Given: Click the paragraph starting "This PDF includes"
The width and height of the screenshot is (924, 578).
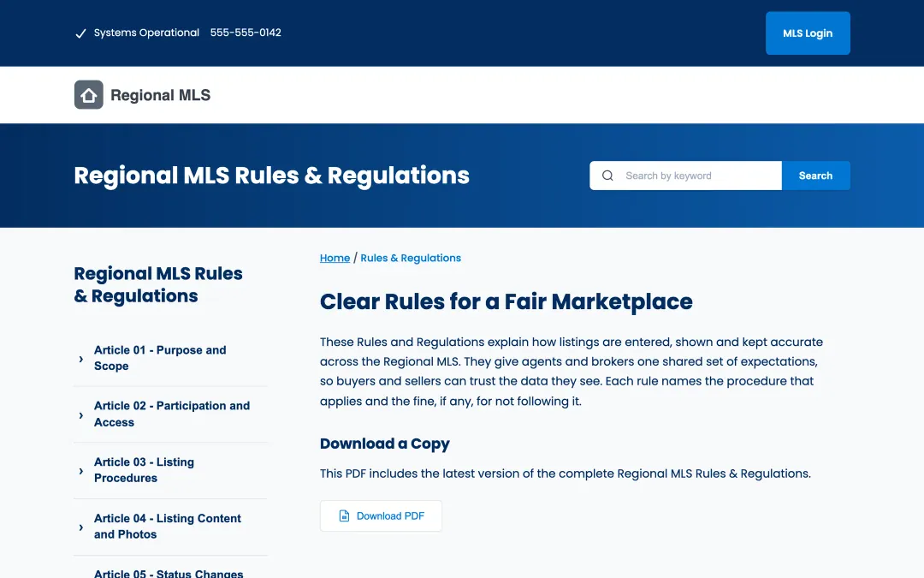Looking at the screenshot, I should click(566, 474).
